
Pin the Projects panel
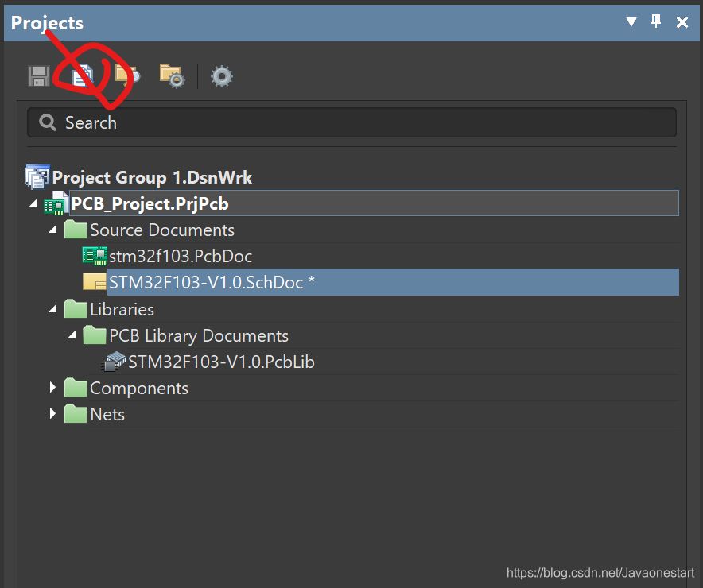656,21
